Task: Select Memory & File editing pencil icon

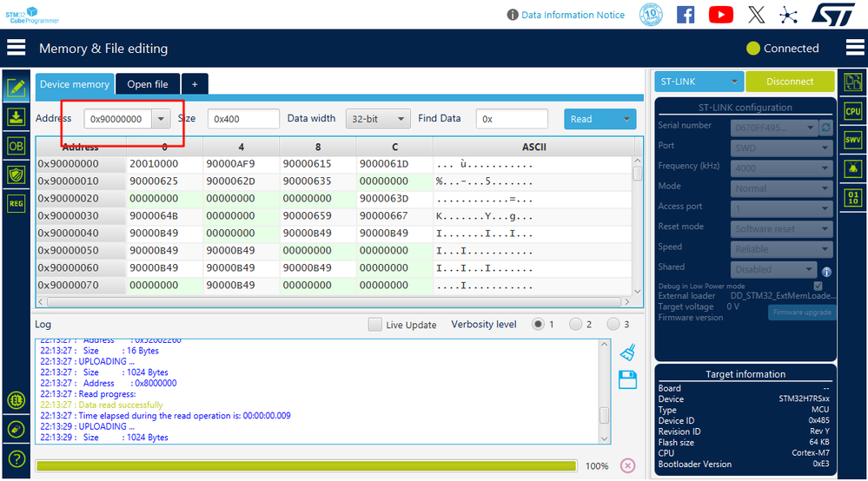Action: point(16,88)
